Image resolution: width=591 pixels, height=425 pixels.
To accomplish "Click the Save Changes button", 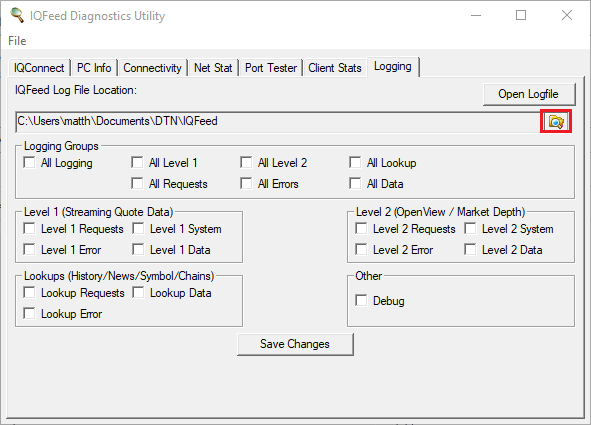I will coord(295,344).
